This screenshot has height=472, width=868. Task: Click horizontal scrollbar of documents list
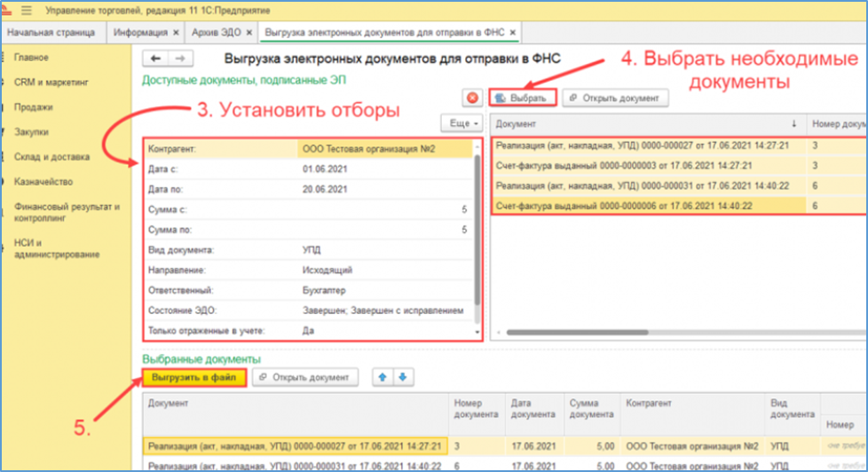coord(578,333)
